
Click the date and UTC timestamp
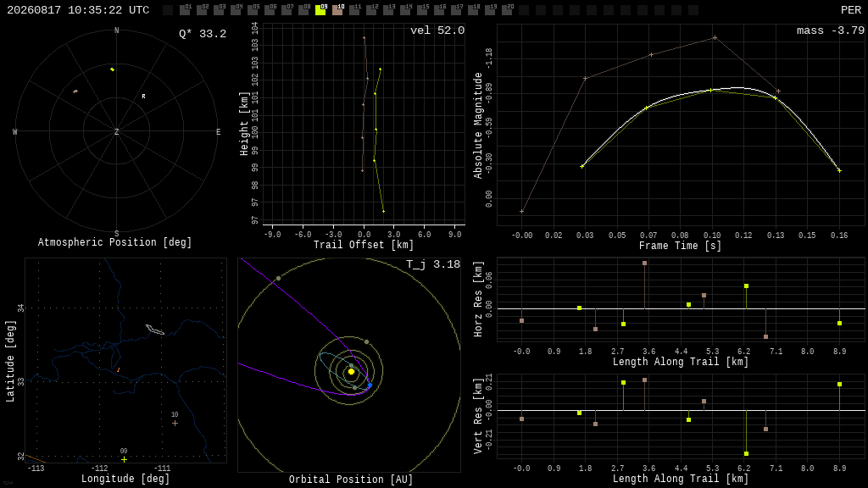tap(78, 10)
